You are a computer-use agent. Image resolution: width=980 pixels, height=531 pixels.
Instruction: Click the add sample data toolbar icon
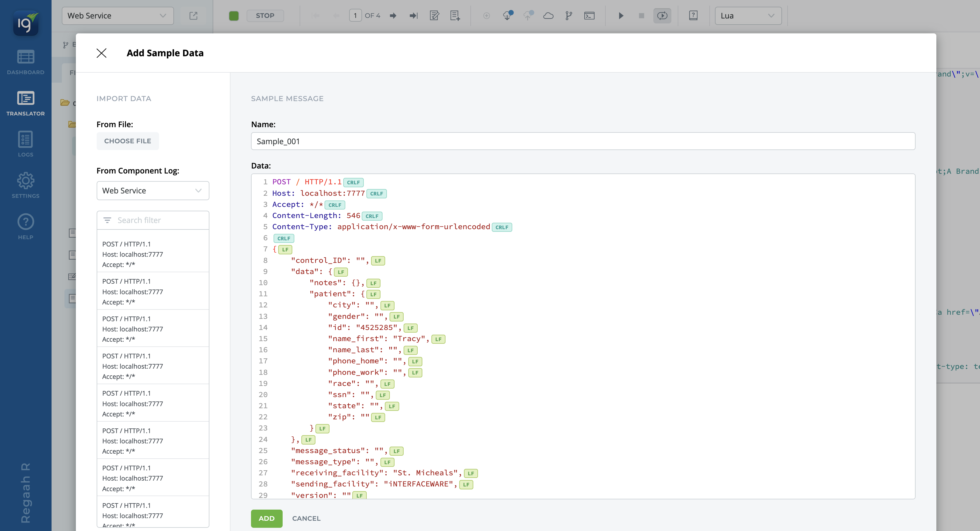point(455,16)
